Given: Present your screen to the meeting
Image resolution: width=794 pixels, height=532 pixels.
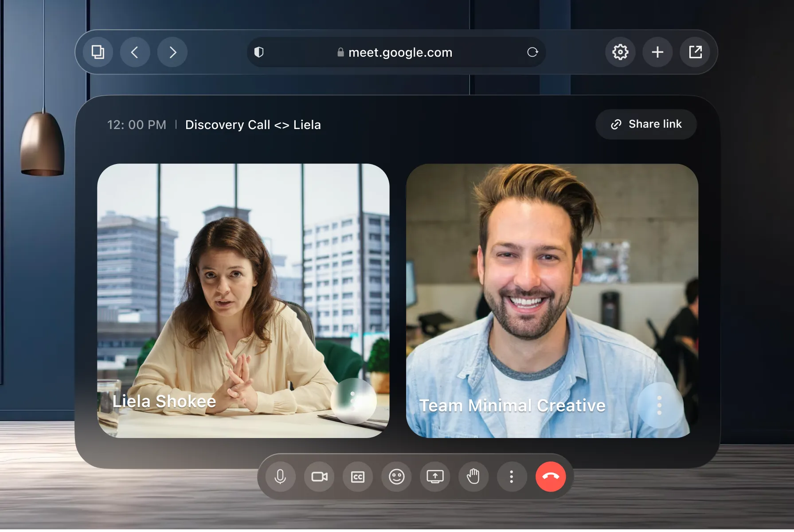Looking at the screenshot, I should pos(435,477).
